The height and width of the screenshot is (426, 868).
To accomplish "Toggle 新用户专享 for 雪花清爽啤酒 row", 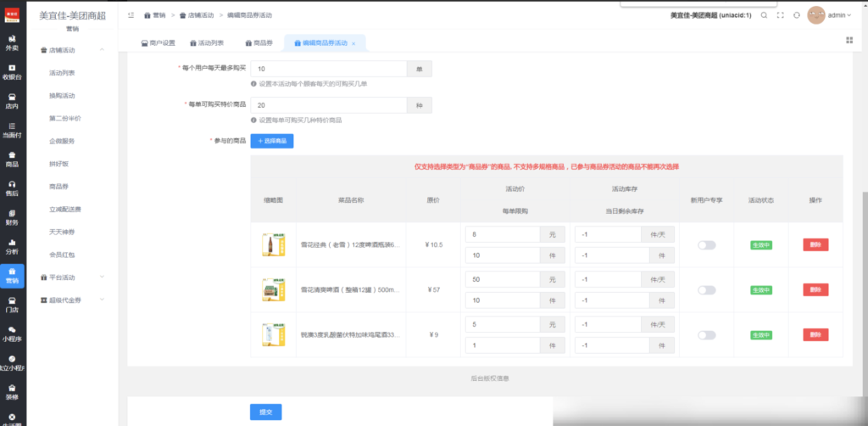I will pyautogui.click(x=706, y=289).
